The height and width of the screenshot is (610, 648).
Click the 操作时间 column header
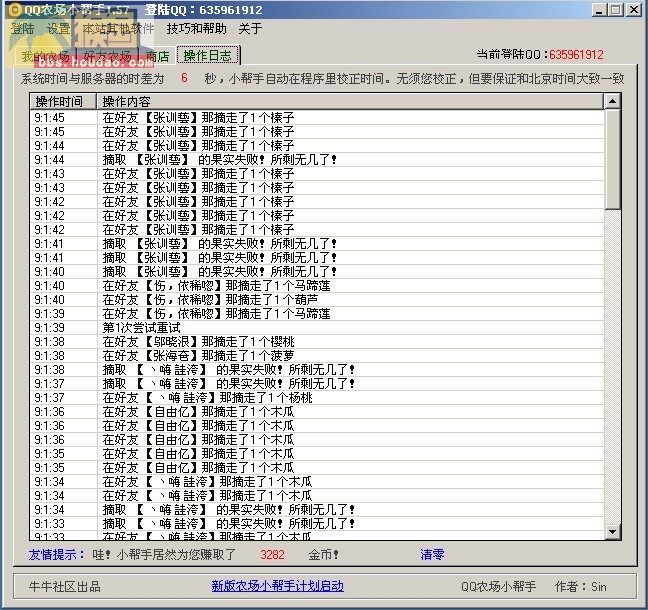coord(63,102)
